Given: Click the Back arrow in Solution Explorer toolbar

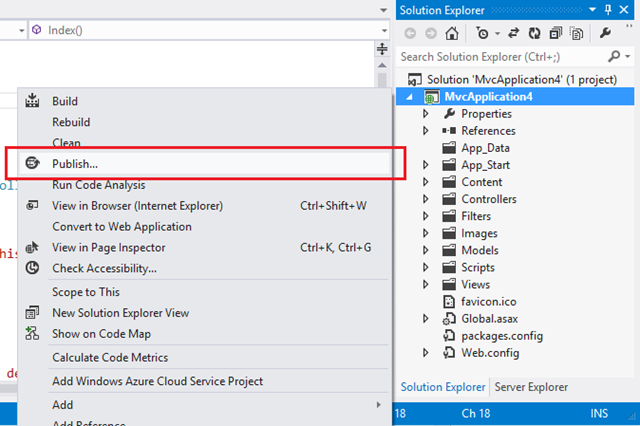Looking at the screenshot, I should click(410, 33).
